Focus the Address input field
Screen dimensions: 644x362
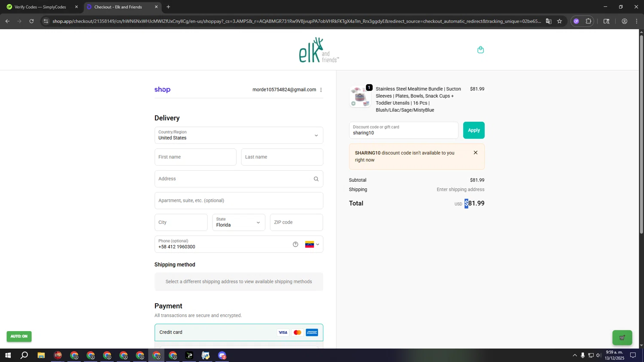pyautogui.click(x=239, y=179)
